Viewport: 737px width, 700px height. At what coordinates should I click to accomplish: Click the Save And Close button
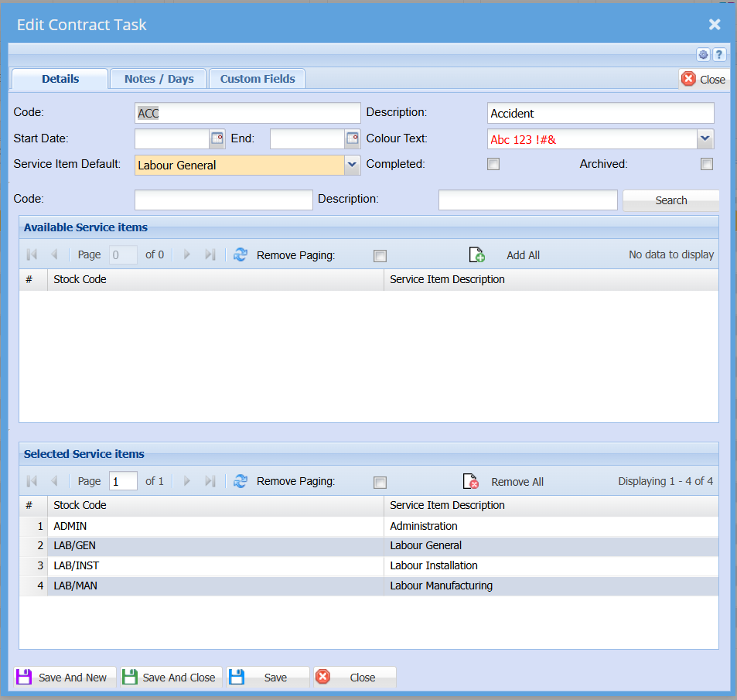point(170,678)
